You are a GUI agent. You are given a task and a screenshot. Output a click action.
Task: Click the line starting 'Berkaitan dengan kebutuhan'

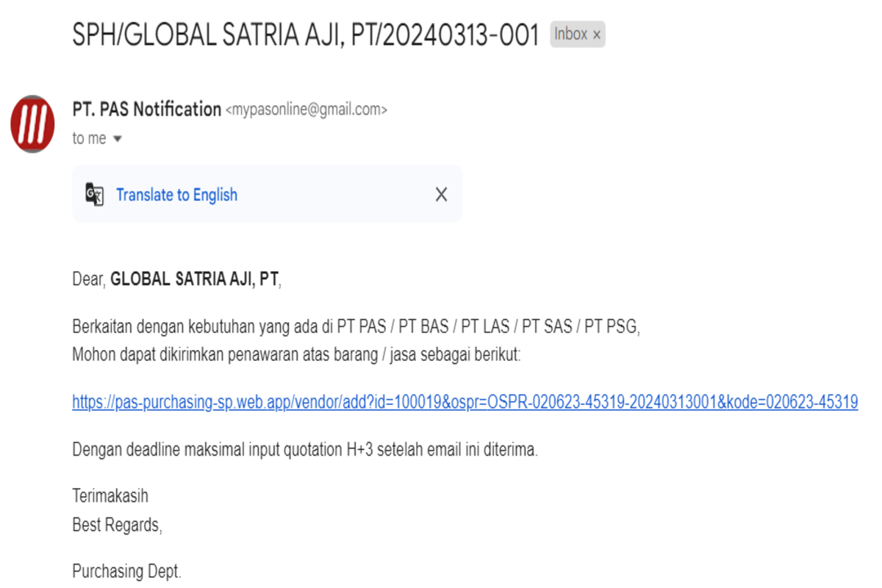pyautogui.click(x=356, y=327)
